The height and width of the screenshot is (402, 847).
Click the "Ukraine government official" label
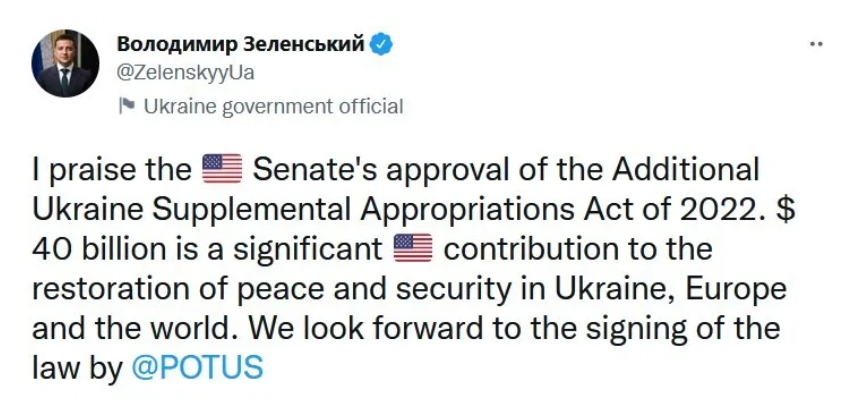pos(273,106)
